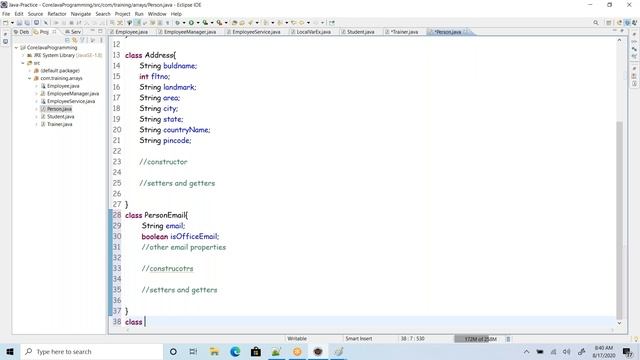640x360 pixels.
Task: Click the External Tools run icon
Action: coord(219,23)
